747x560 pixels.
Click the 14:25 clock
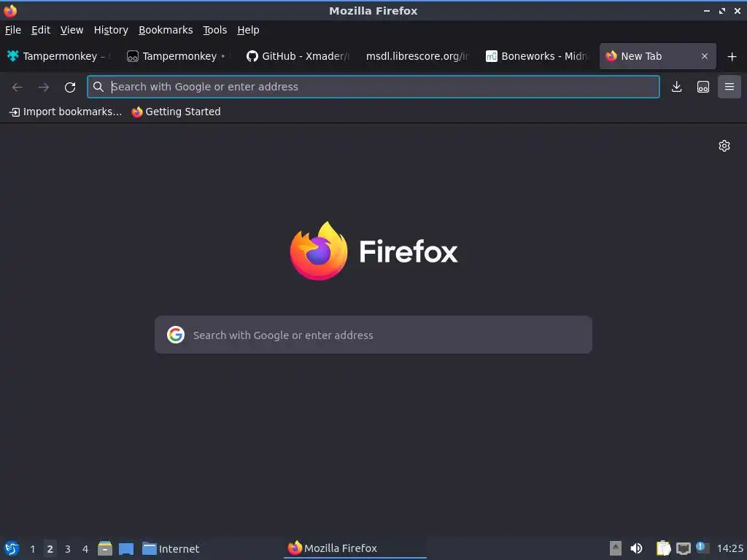[729, 548]
